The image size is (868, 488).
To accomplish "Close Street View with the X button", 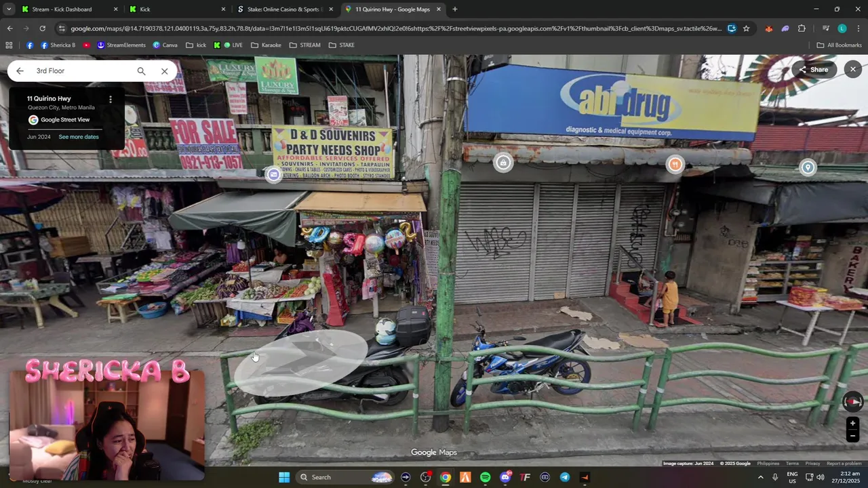I will tap(853, 69).
